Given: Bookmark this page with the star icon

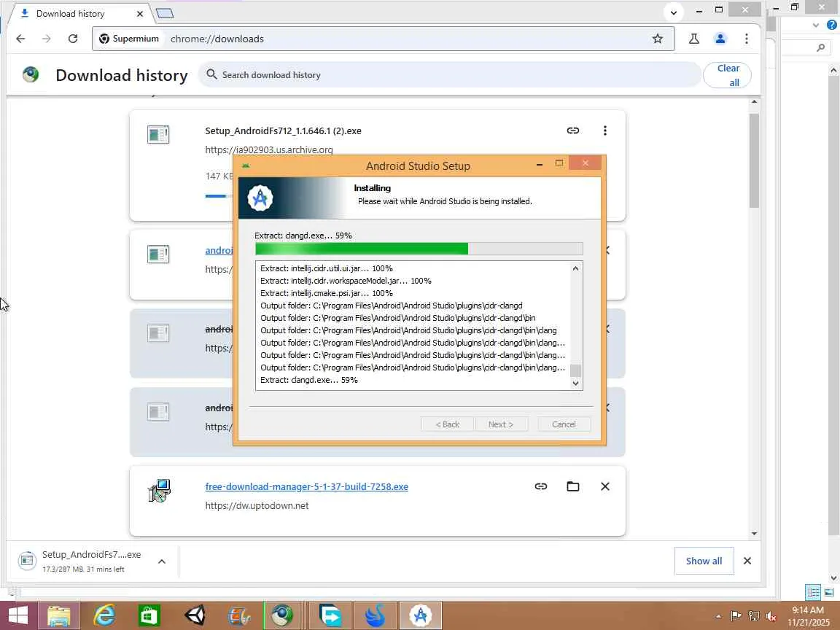Looking at the screenshot, I should click(x=657, y=39).
